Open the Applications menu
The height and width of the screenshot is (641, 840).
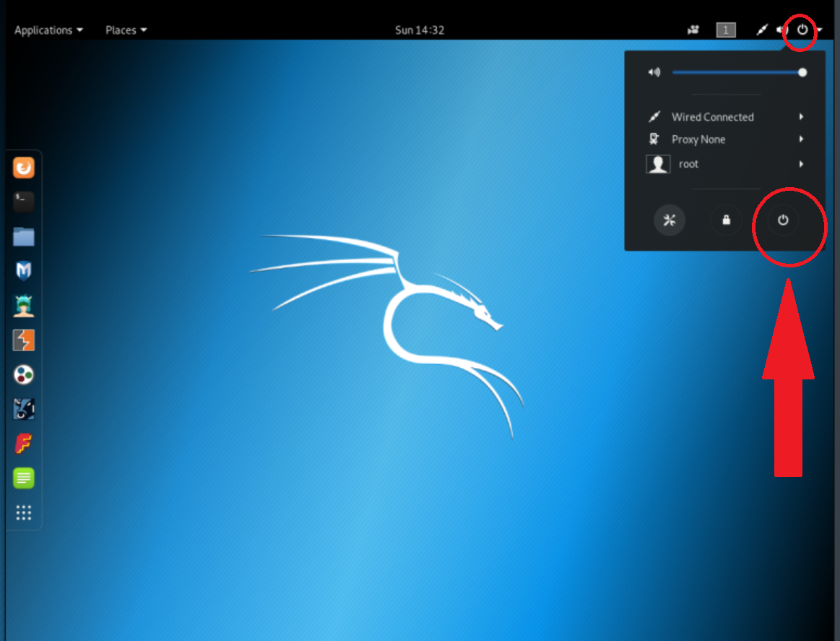pyautogui.click(x=48, y=30)
